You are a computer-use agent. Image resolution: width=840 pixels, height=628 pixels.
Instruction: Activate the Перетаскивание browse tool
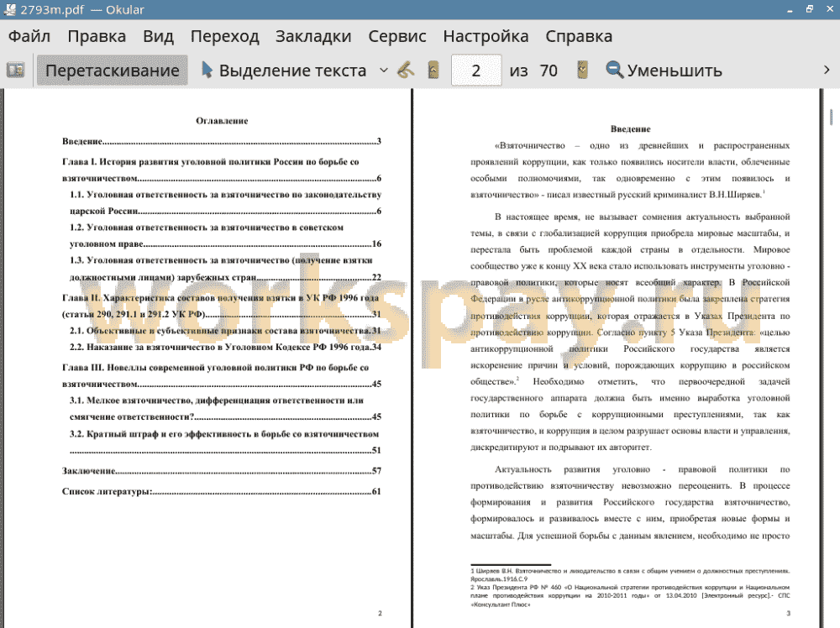(x=112, y=71)
